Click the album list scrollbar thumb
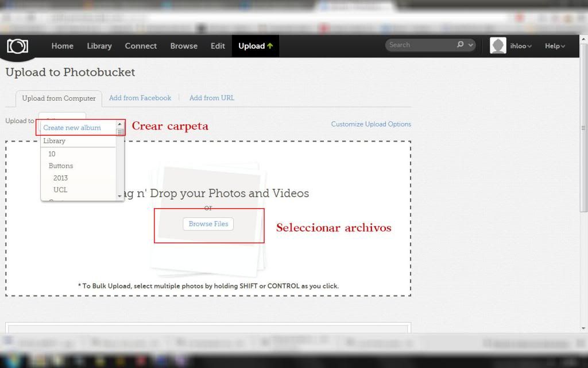This screenshot has height=368, width=588. pyautogui.click(x=119, y=132)
